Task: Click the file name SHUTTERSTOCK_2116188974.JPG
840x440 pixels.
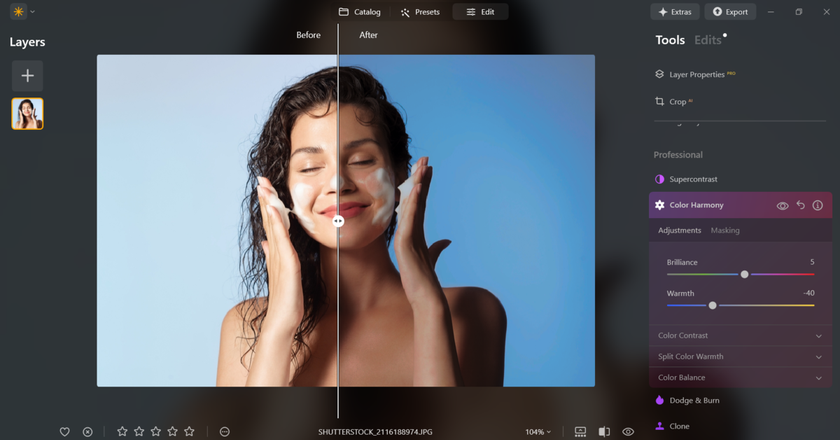Action: tap(375, 431)
